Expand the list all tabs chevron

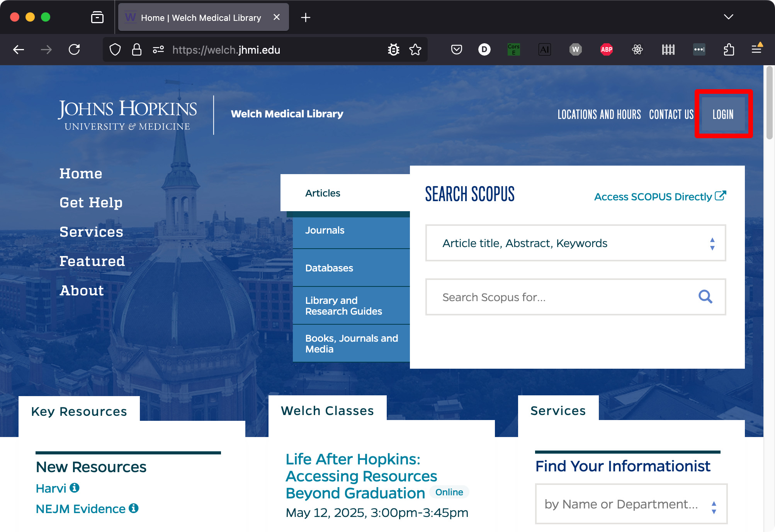pyautogui.click(x=729, y=17)
